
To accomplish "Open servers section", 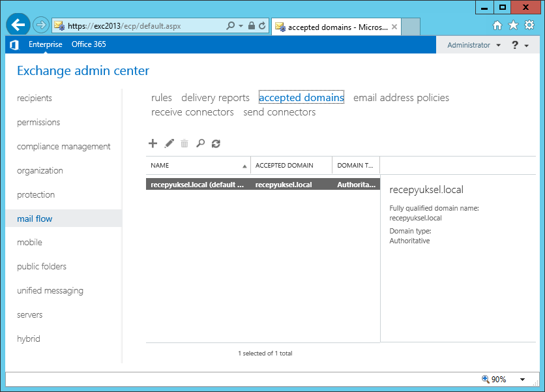I will [x=29, y=315].
